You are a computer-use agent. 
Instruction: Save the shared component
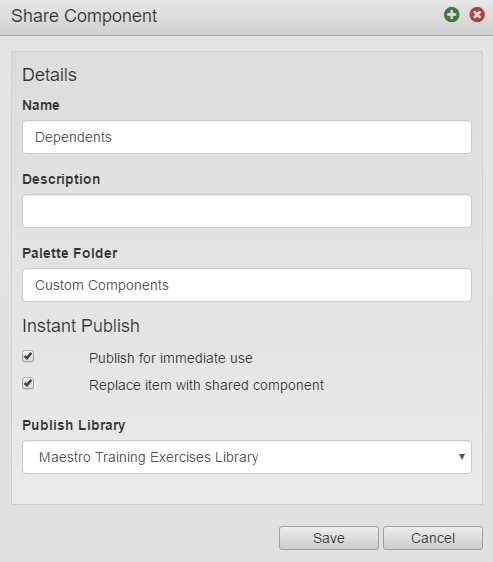329,538
